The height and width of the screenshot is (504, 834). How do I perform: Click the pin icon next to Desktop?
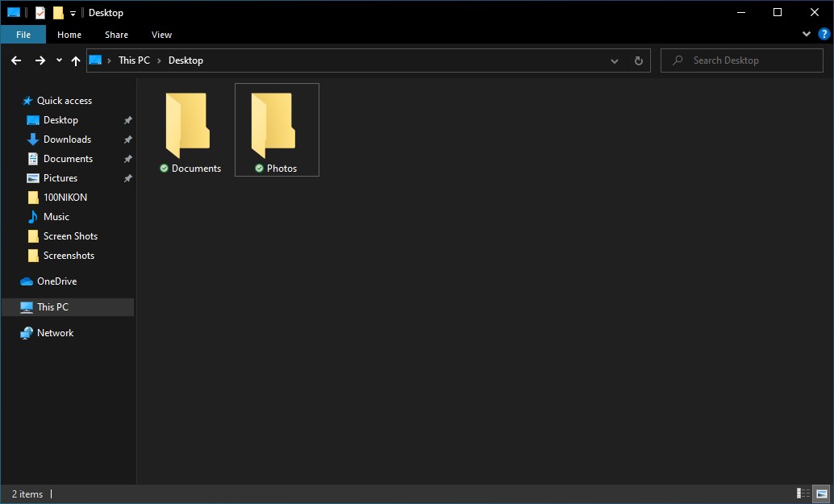[x=127, y=120]
